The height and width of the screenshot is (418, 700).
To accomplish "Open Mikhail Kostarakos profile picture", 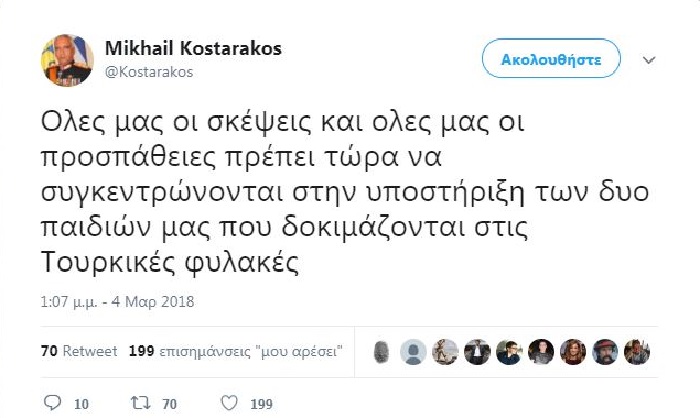I will coord(67,59).
